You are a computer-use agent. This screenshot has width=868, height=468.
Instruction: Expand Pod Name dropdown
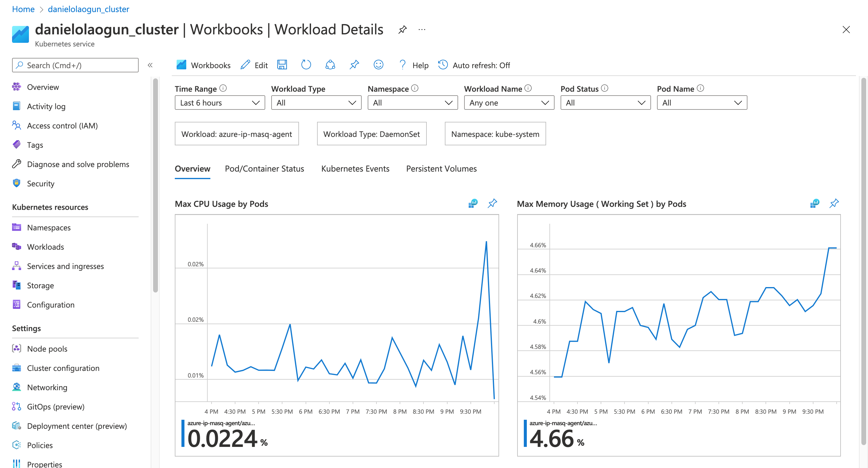(x=702, y=103)
